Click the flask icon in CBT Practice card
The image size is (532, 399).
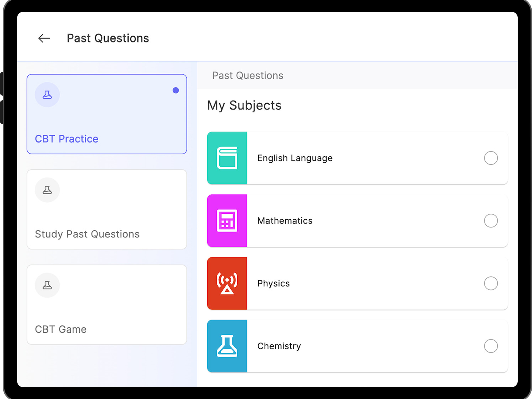click(x=47, y=95)
